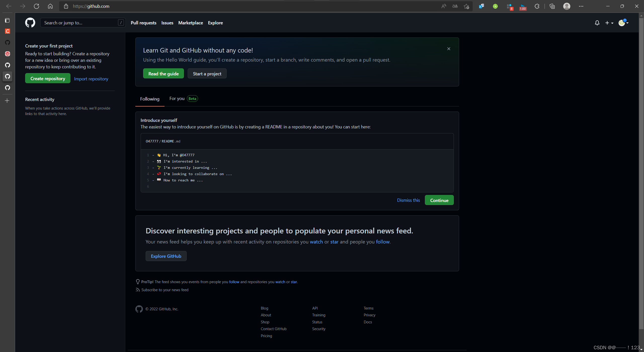Open the notifications bell
644x352 pixels.
[x=597, y=23]
